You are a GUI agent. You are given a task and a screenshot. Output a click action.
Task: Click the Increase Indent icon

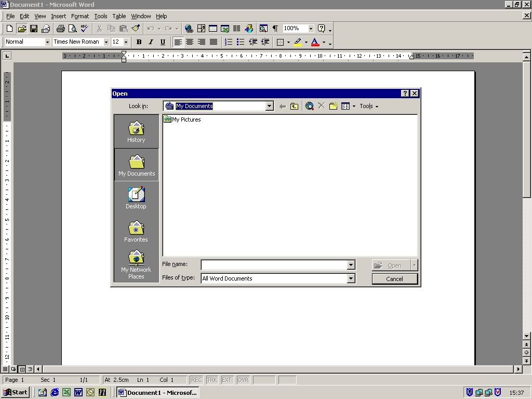click(x=265, y=42)
